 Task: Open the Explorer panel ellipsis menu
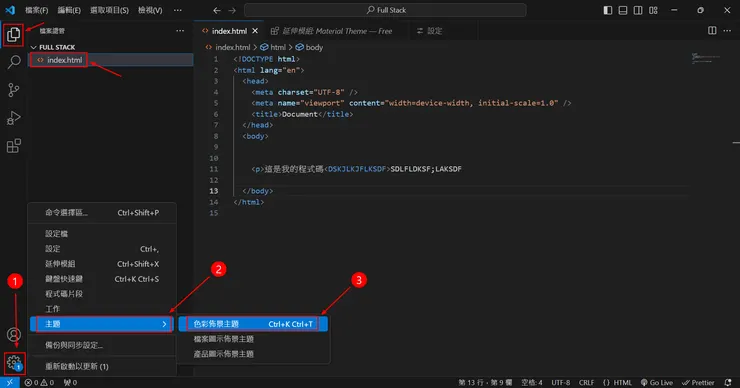180,31
